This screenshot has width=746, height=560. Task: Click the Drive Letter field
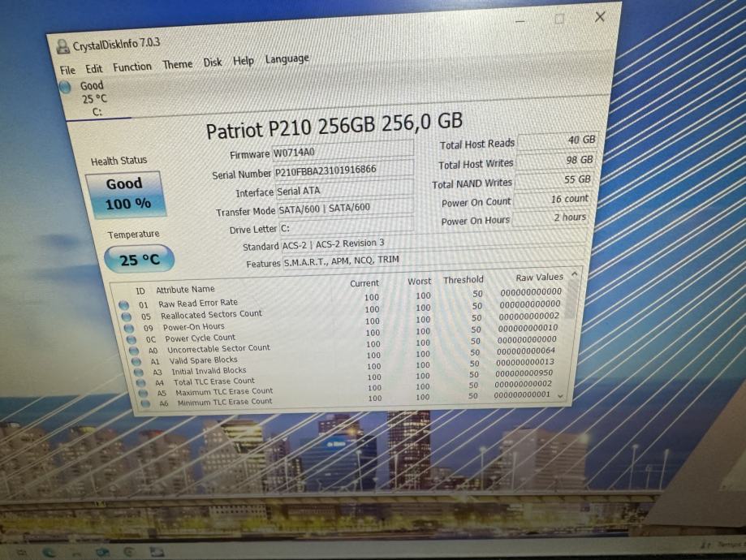click(x=347, y=226)
